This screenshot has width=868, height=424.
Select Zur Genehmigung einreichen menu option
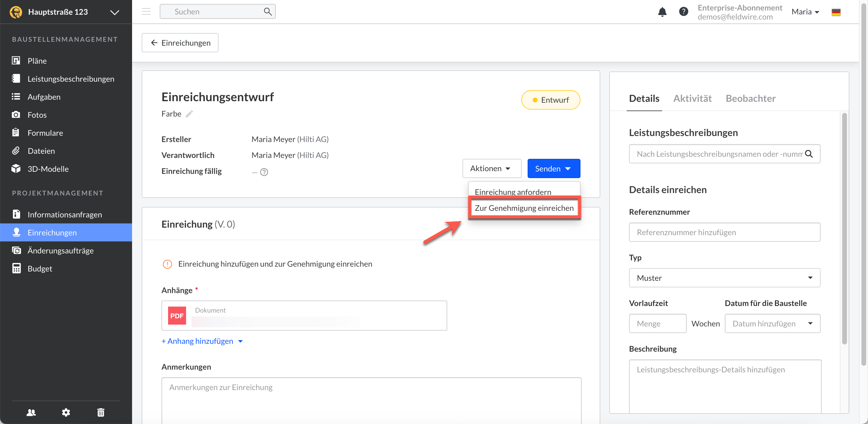(524, 208)
